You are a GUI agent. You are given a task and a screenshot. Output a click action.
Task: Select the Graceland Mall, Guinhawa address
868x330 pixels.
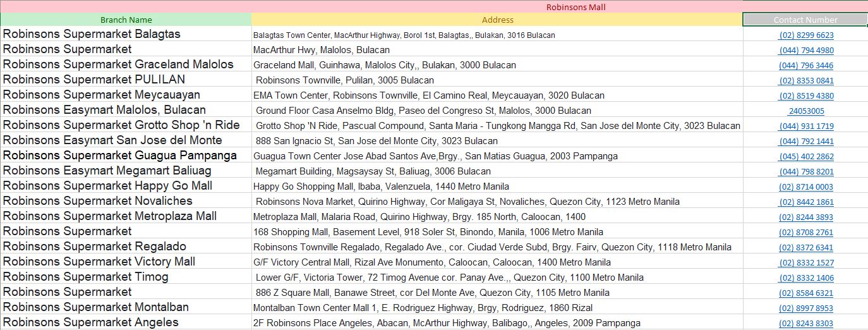click(x=497, y=64)
